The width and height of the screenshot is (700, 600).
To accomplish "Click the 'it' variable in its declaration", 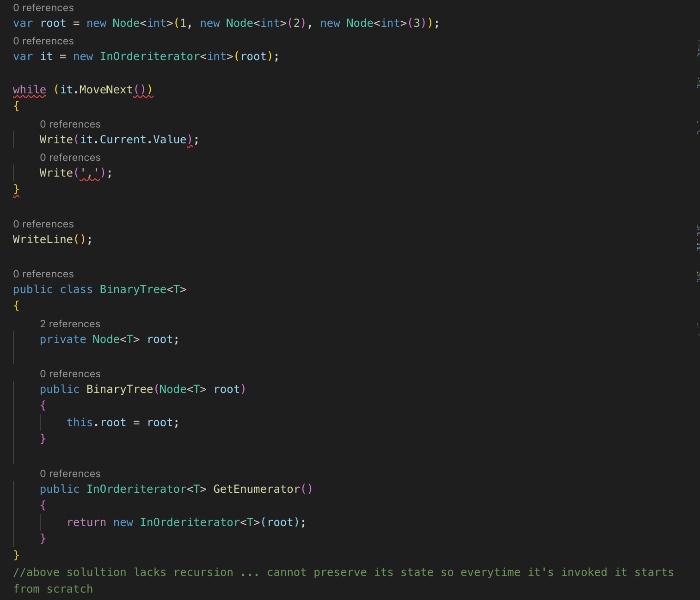I will coord(46,56).
